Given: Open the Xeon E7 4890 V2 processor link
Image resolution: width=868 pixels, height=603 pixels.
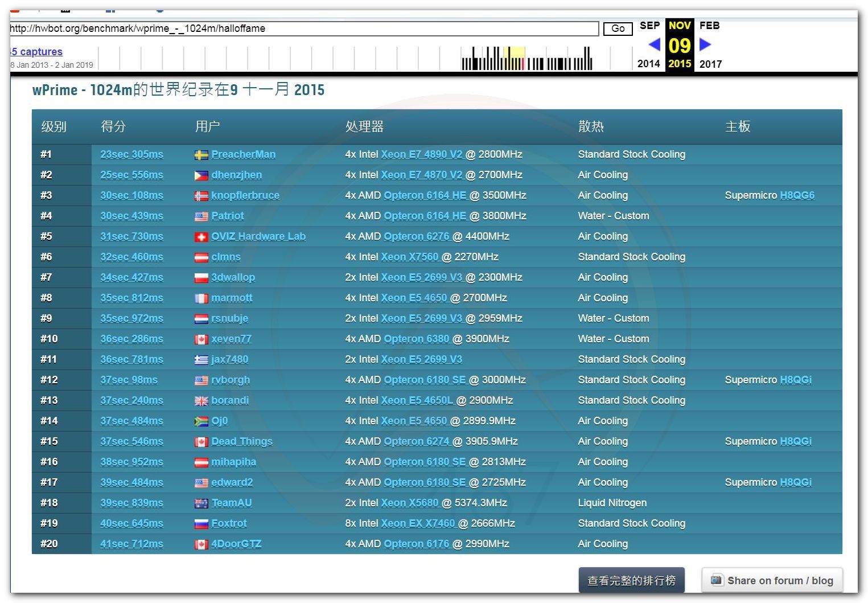Looking at the screenshot, I should pos(421,154).
